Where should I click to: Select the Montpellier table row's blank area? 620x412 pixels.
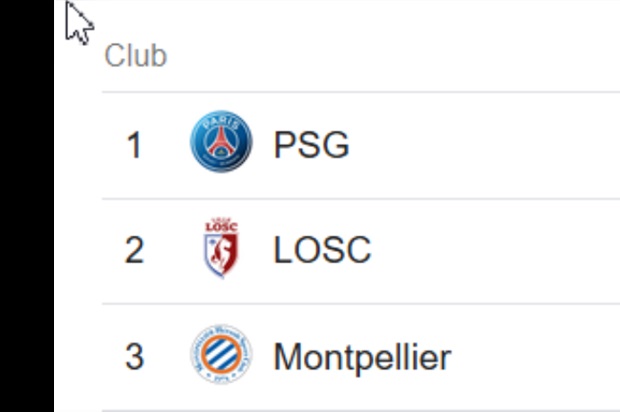536,357
